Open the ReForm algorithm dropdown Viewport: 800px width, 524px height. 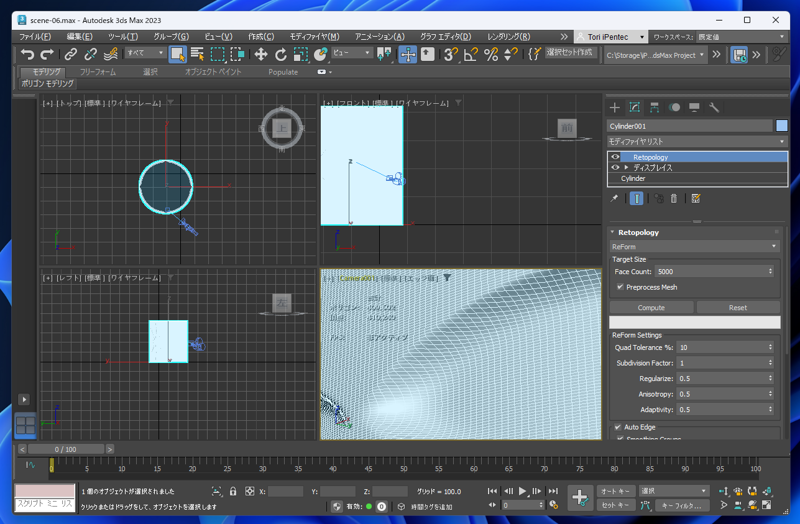click(x=694, y=246)
